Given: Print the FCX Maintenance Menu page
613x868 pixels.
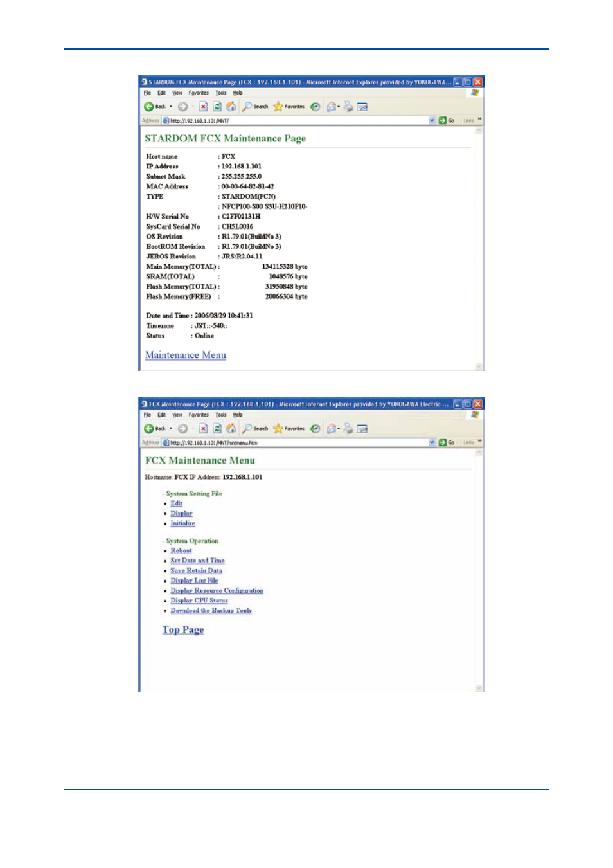Looking at the screenshot, I should [x=348, y=429].
